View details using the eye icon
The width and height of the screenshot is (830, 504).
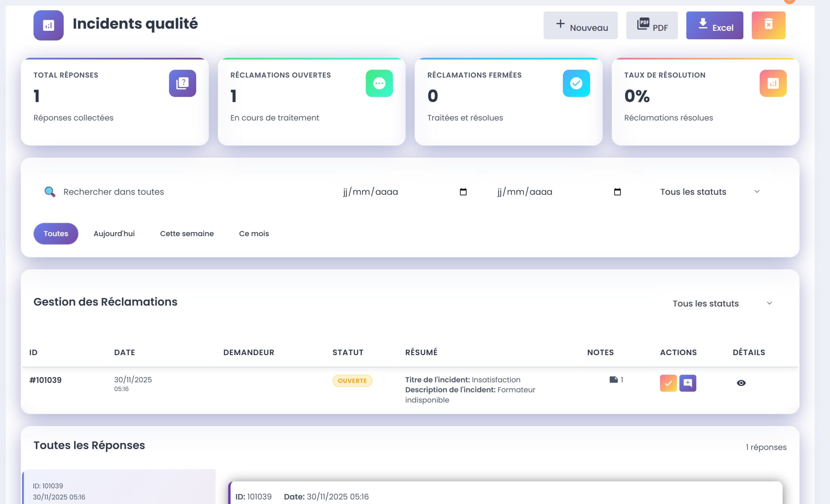tap(741, 383)
